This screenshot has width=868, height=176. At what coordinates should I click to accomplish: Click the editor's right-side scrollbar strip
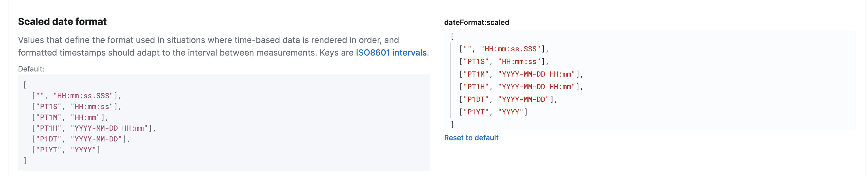tap(852, 80)
